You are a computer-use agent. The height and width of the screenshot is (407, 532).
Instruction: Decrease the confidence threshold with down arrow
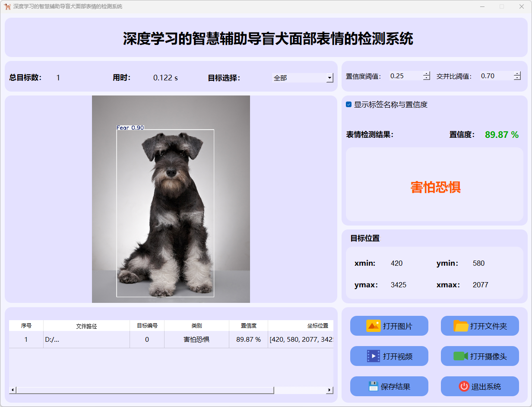click(x=427, y=78)
